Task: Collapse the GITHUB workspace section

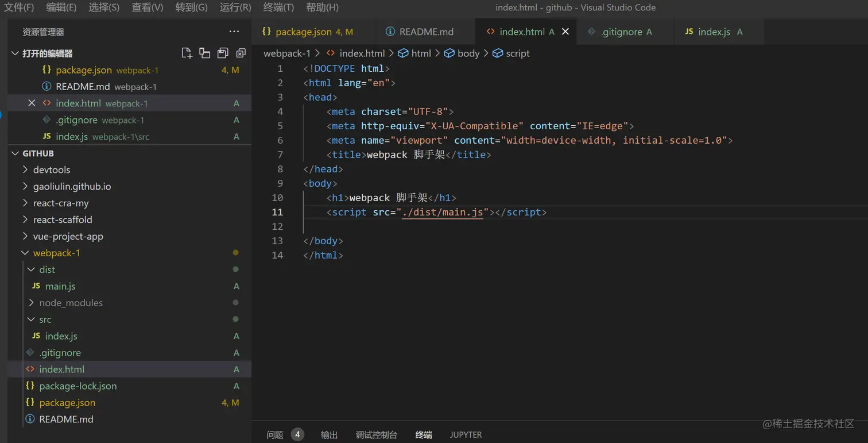Action: click(x=15, y=153)
